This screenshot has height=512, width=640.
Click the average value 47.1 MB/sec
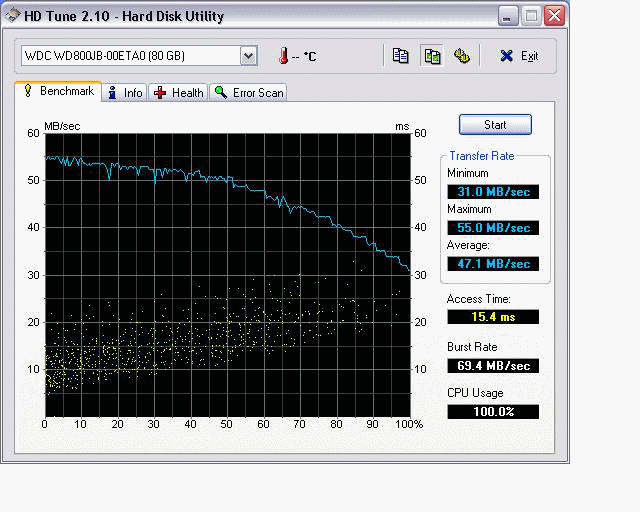pyautogui.click(x=493, y=263)
